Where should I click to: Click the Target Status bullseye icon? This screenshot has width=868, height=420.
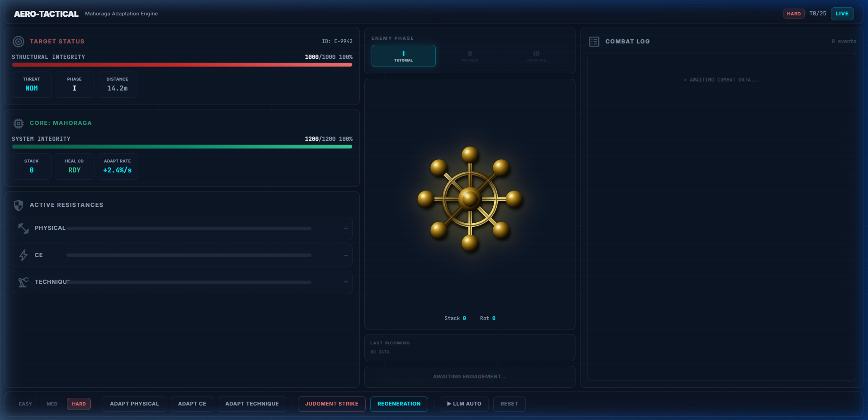[19, 42]
